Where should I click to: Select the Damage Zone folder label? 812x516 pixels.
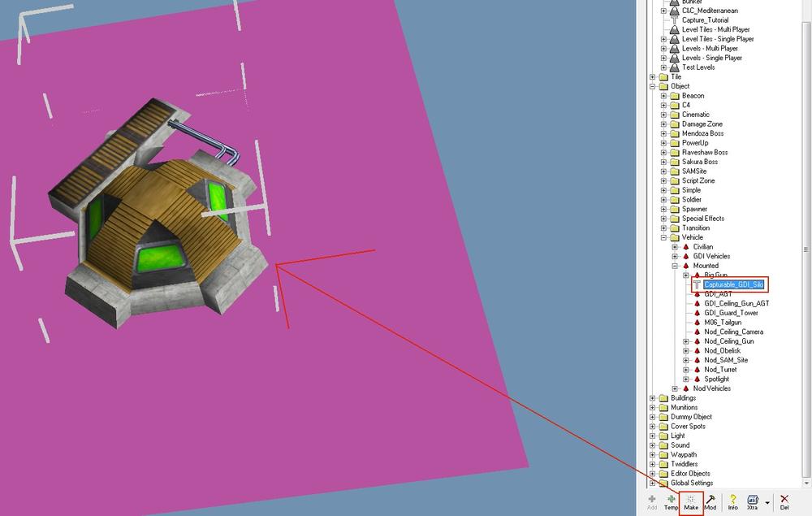(x=702, y=124)
